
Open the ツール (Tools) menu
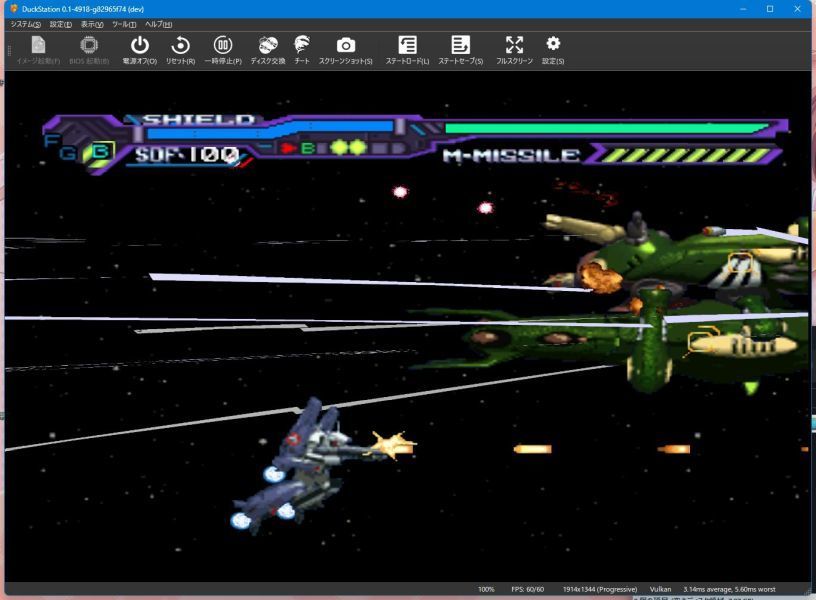[x=124, y=24]
